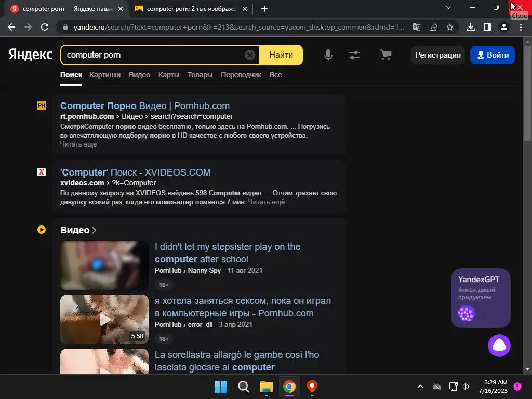Sign in with the Войти button
The image size is (532, 399).
click(493, 55)
